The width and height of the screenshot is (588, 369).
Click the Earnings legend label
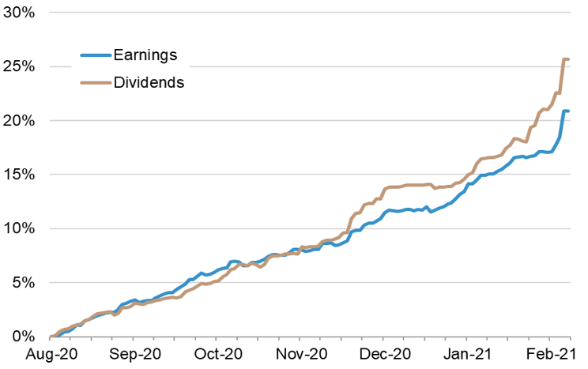[x=145, y=55]
